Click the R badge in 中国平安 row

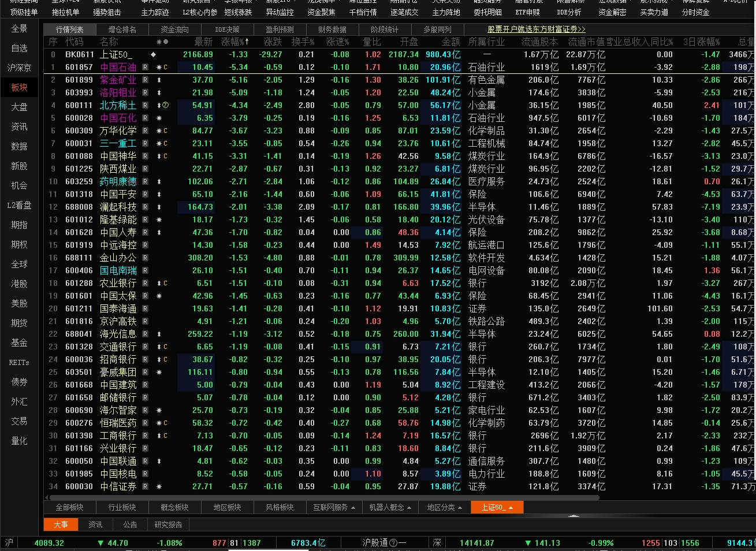[x=146, y=194]
